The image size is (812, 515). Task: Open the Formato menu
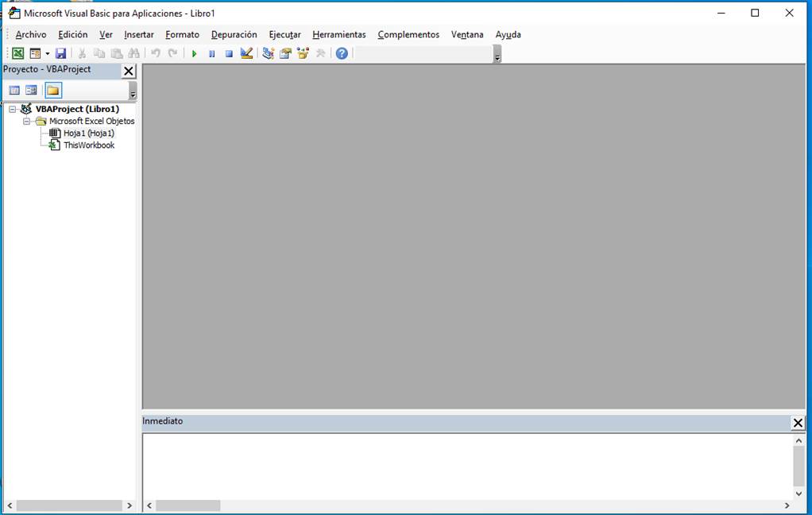(182, 35)
